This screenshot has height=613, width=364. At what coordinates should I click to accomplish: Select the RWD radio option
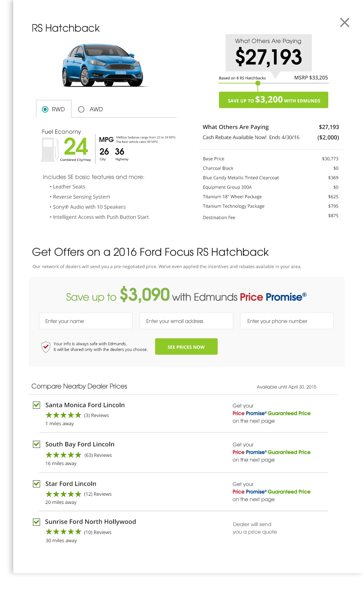point(45,109)
